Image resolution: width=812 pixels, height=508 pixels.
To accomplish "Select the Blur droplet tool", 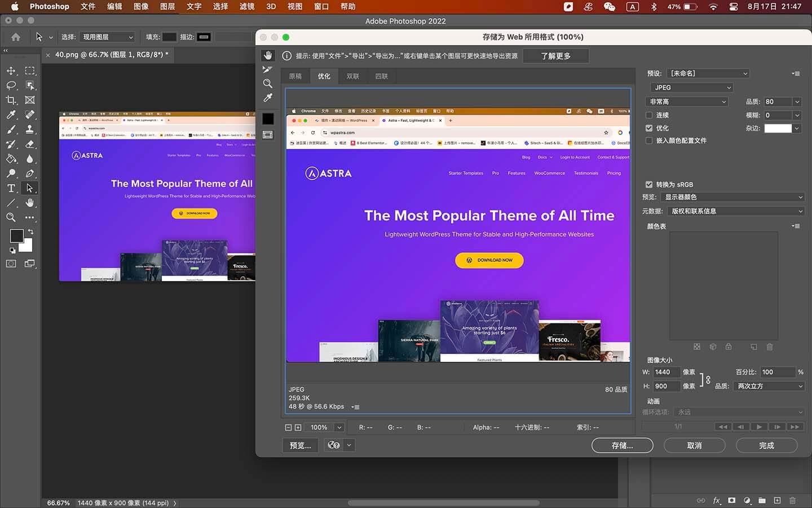I will tap(30, 159).
